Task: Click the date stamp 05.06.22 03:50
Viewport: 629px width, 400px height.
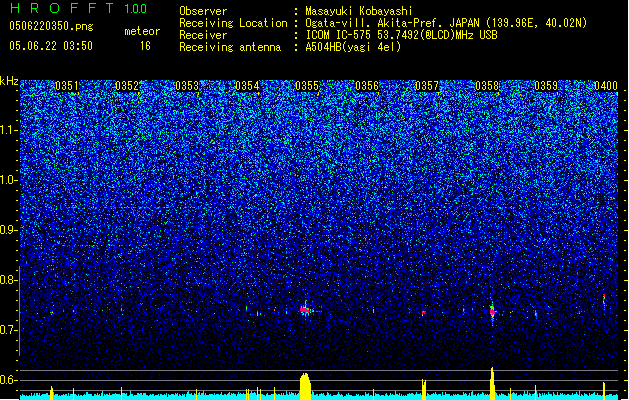Action: pyautogui.click(x=51, y=46)
